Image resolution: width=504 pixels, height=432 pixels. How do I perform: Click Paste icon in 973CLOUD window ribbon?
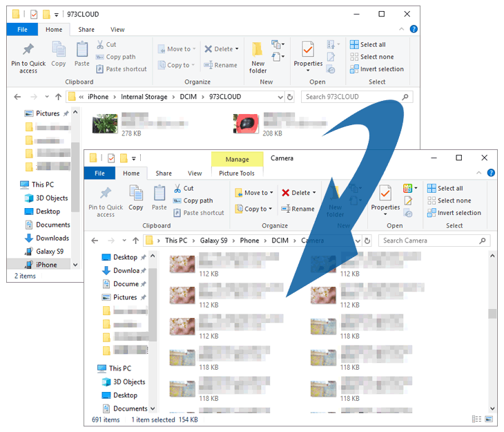click(82, 54)
